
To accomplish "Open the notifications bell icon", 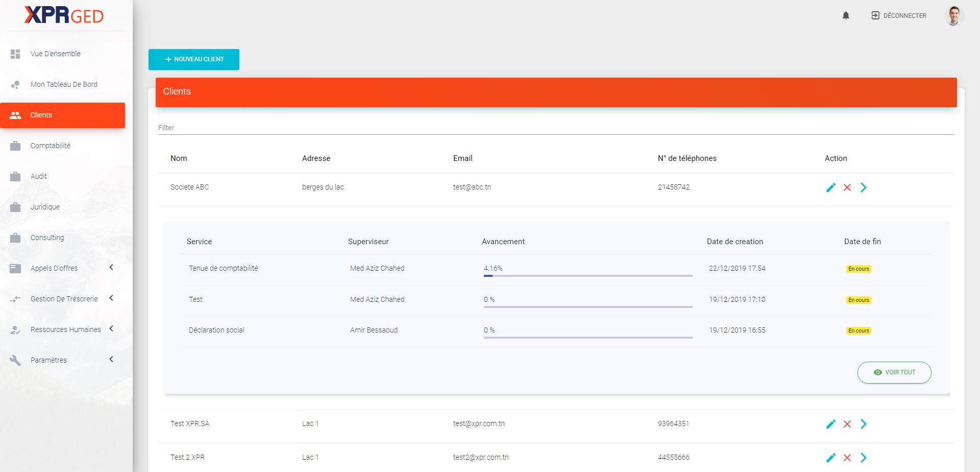I will point(846,16).
